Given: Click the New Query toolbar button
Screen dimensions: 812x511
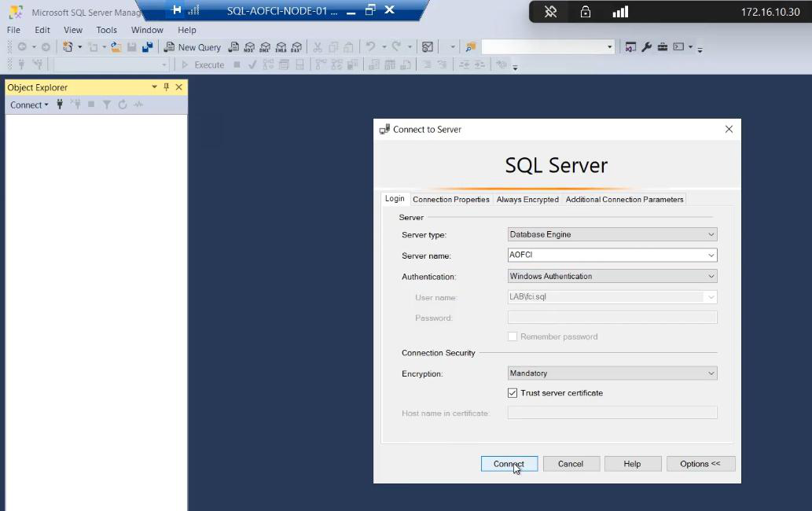Looking at the screenshot, I should 192,47.
